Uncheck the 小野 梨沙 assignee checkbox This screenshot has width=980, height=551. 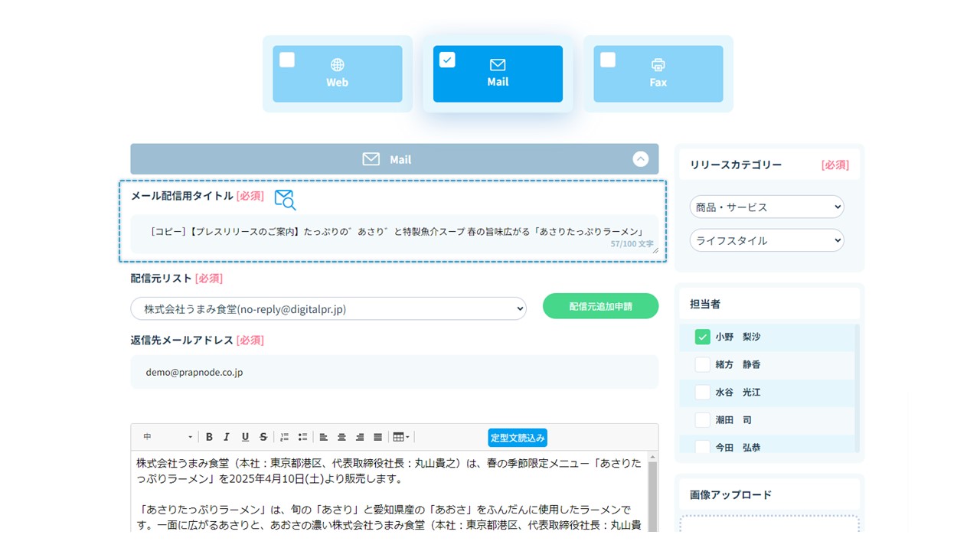coord(702,337)
